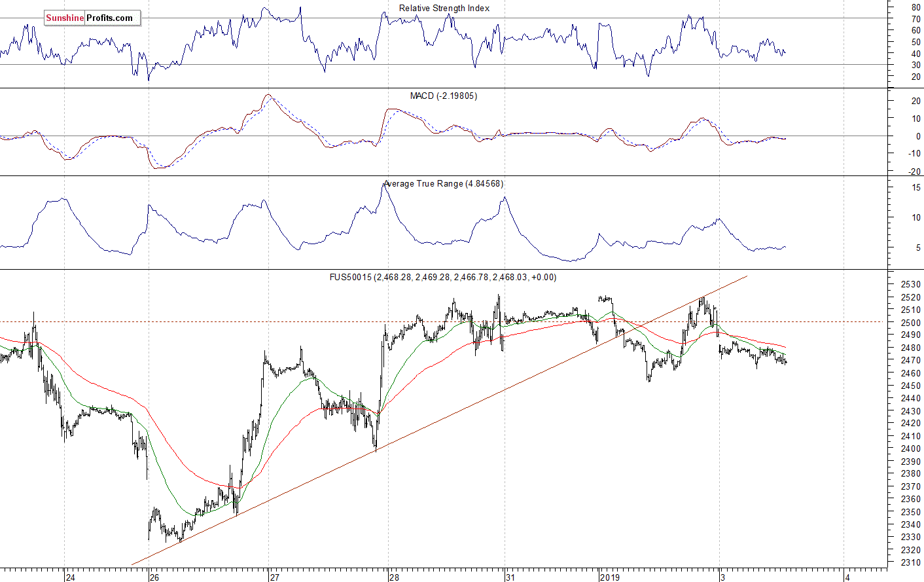Click the 2400 price axis value
This screenshot has height=582, width=924.
tap(911, 449)
